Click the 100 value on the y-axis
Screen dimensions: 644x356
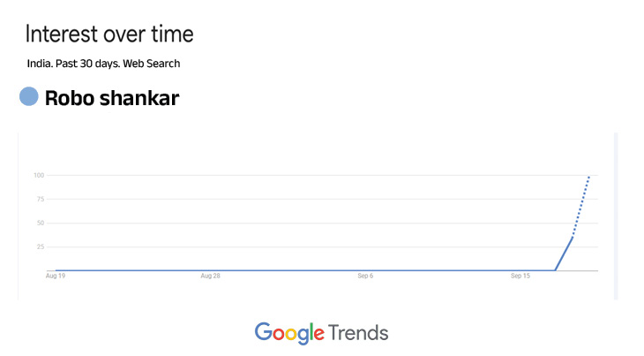coord(39,175)
